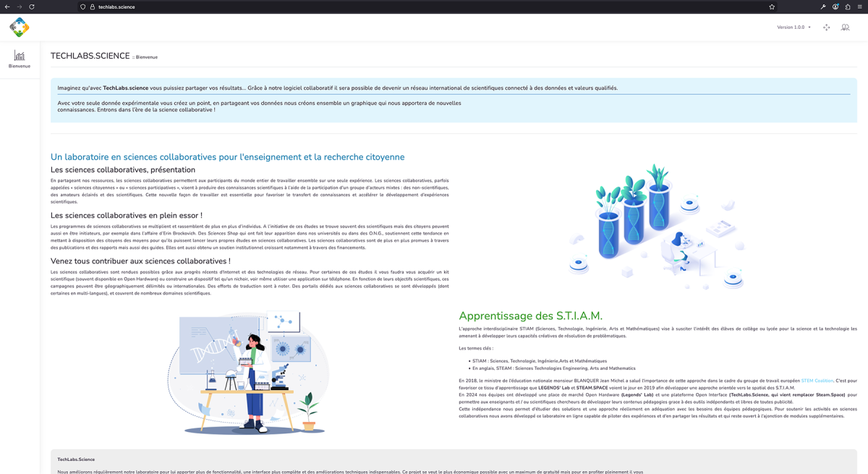Open the wrench developer tools icon
This screenshot has height=474, width=868.
tap(823, 7)
